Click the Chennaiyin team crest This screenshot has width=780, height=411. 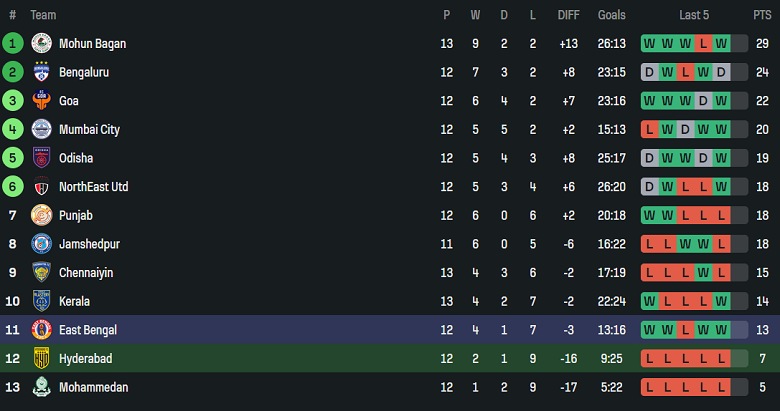pyautogui.click(x=41, y=272)
